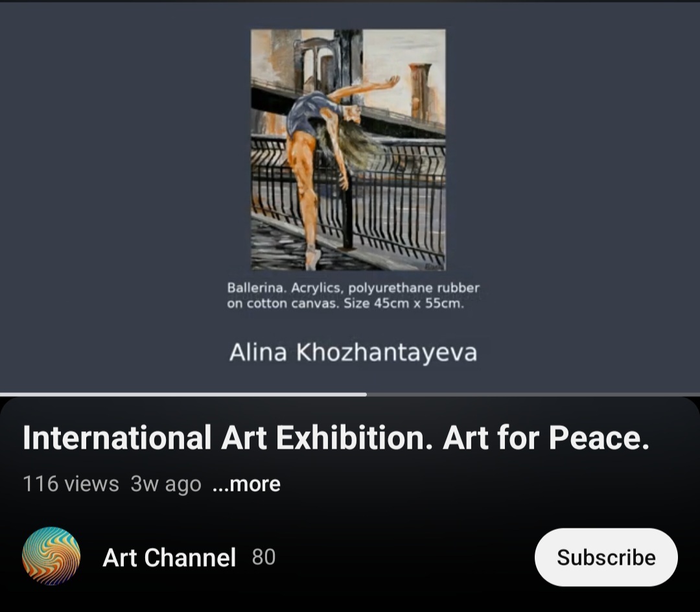This screenshot has height=612, width=700.
Task: Open the Art Channel name link
Action: 169,558
